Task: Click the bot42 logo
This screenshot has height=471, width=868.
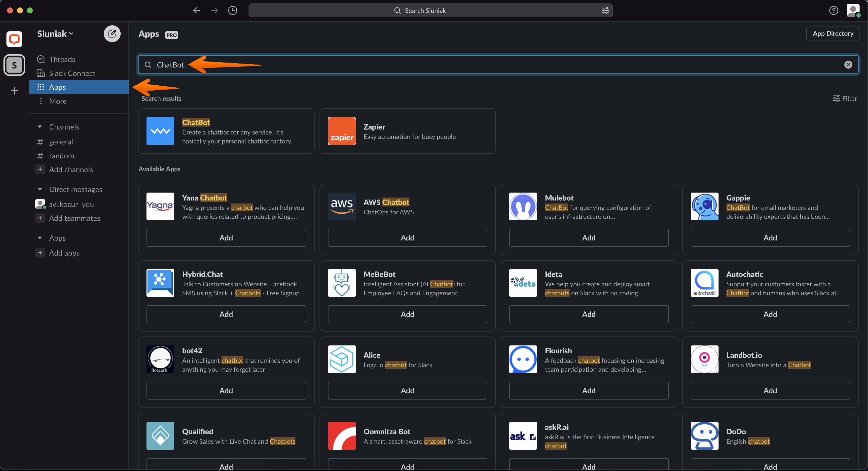Action: (x=160, y=359)
